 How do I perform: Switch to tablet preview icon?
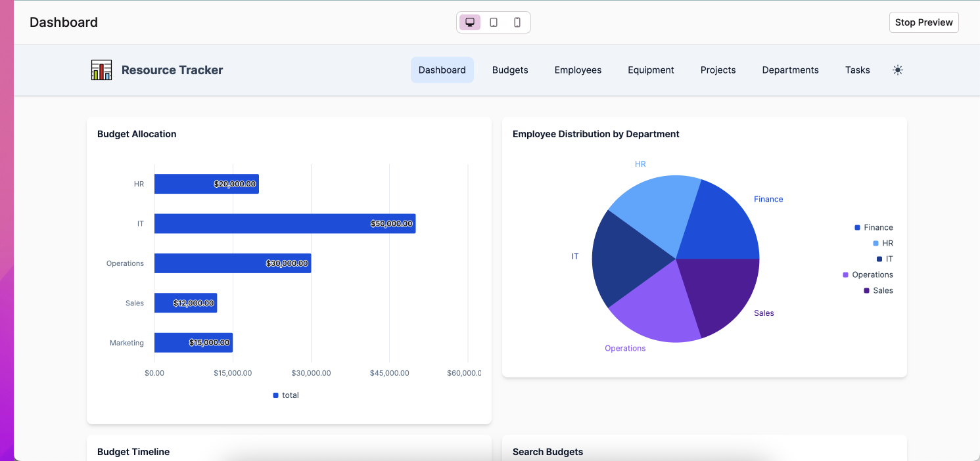tap(494, 22)
